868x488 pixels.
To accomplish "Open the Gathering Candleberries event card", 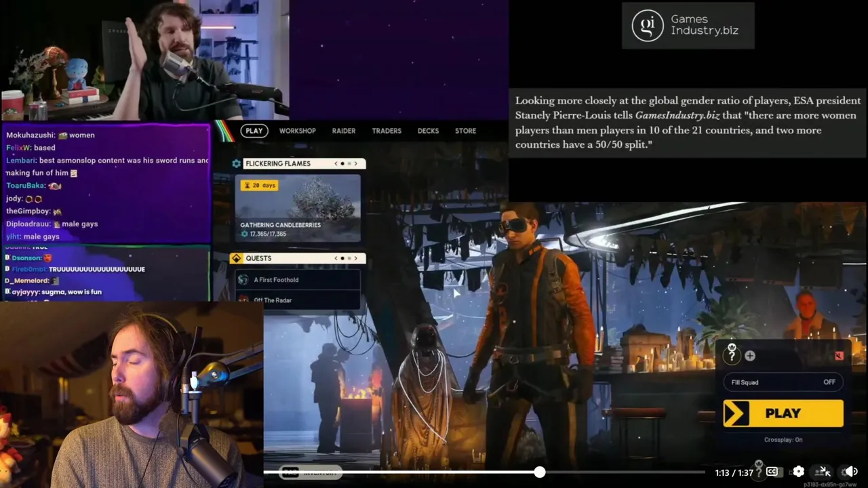I will coord(298,207).
